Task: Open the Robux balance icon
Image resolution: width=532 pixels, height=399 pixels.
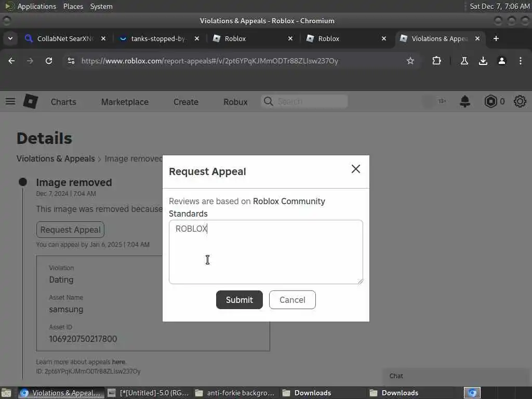Action: tap(490, 101)
